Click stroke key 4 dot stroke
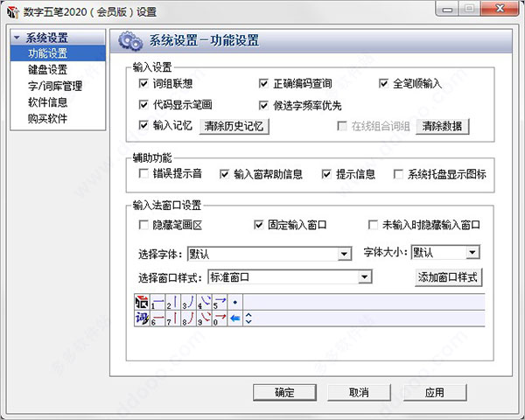The width and height of the screenshot is (525, 420). [x=204, y=302]
